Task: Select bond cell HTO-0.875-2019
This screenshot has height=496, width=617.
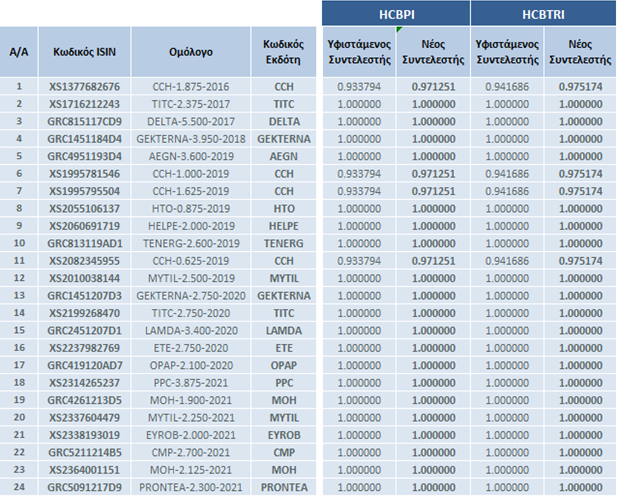Action: (191, 208)
